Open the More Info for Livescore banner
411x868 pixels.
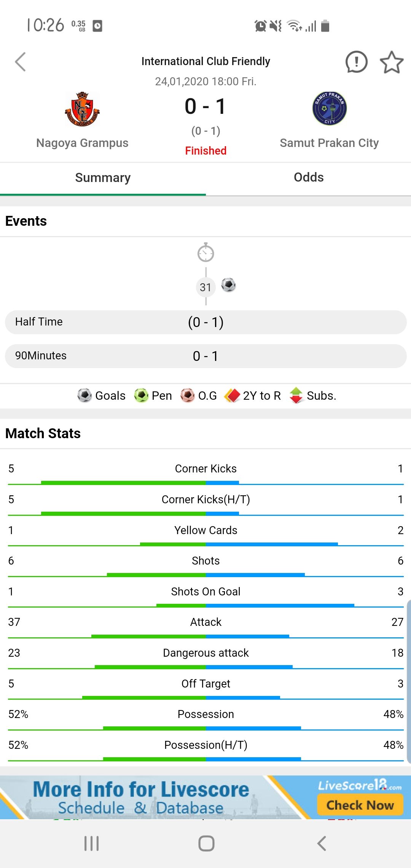coord(205,797)
